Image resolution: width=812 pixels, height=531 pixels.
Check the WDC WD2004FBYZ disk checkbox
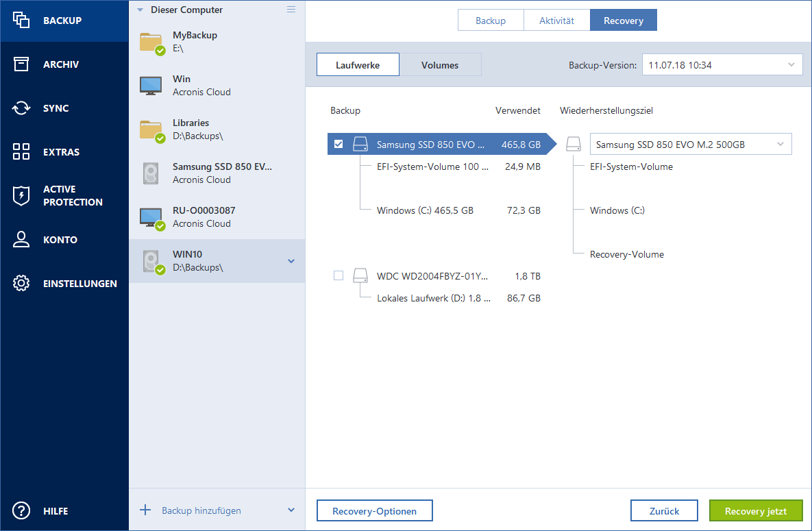(338, 276)
